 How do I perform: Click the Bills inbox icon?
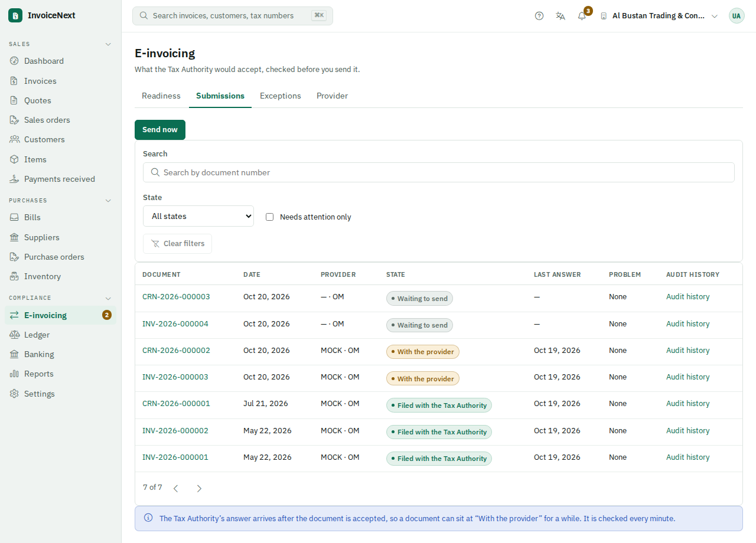(14, 217)
